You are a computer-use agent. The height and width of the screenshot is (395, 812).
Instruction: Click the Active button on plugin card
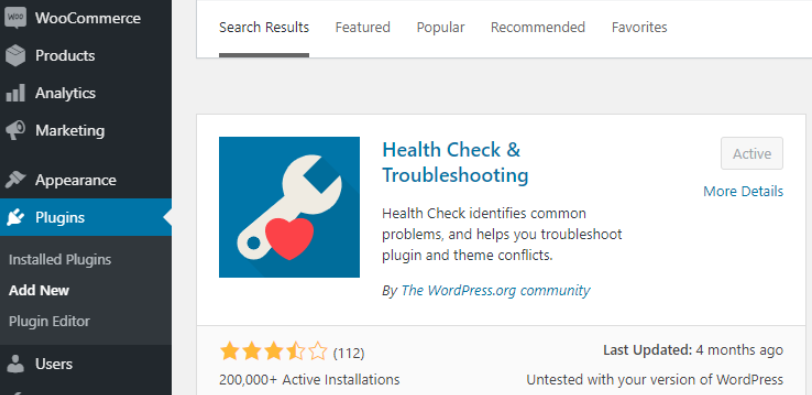click(752, 154)
